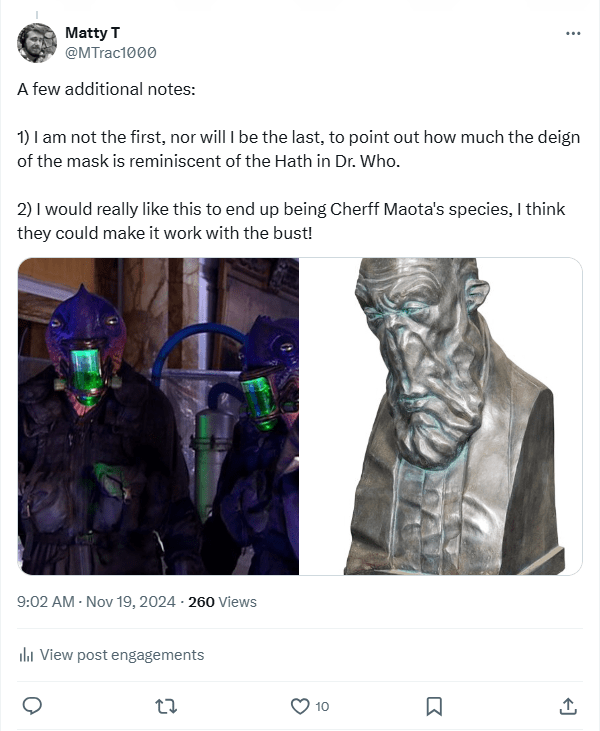Open the reply comment icon
Viewport: 600px width, 731px height.
click(33, 706)
